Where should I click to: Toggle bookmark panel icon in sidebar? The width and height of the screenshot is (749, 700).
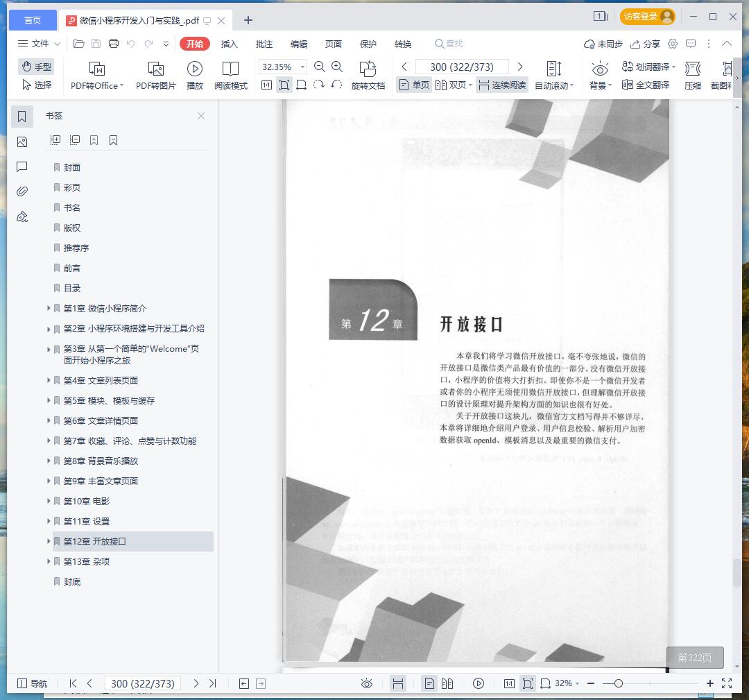[x=22, y=117]
